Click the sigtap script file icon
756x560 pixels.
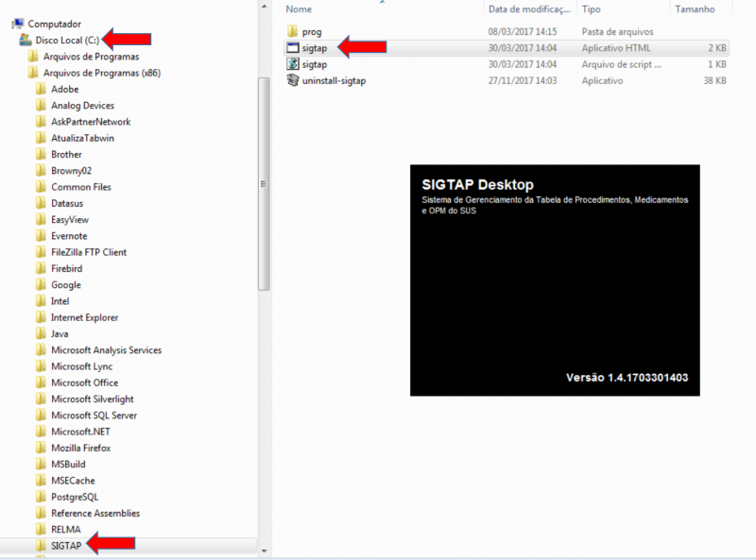click(x=293, y=64)
